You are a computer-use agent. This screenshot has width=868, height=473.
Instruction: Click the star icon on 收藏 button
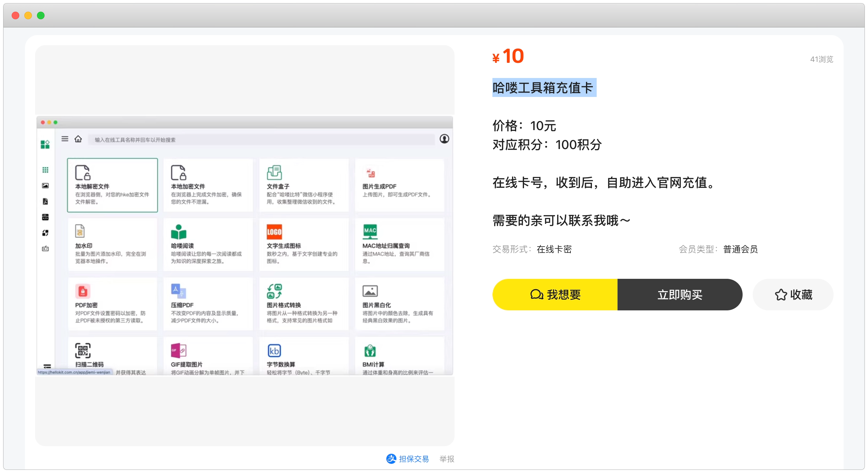tap(781, 295)
